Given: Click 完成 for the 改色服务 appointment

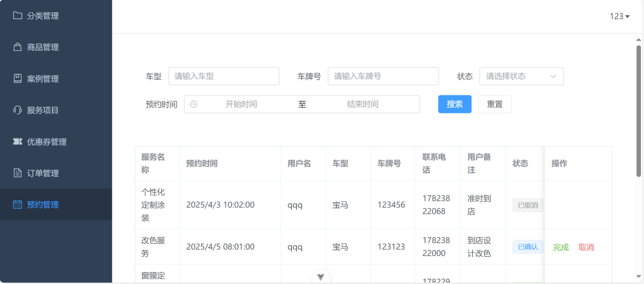Looking at the screenshot, I should tap(561, 247).
